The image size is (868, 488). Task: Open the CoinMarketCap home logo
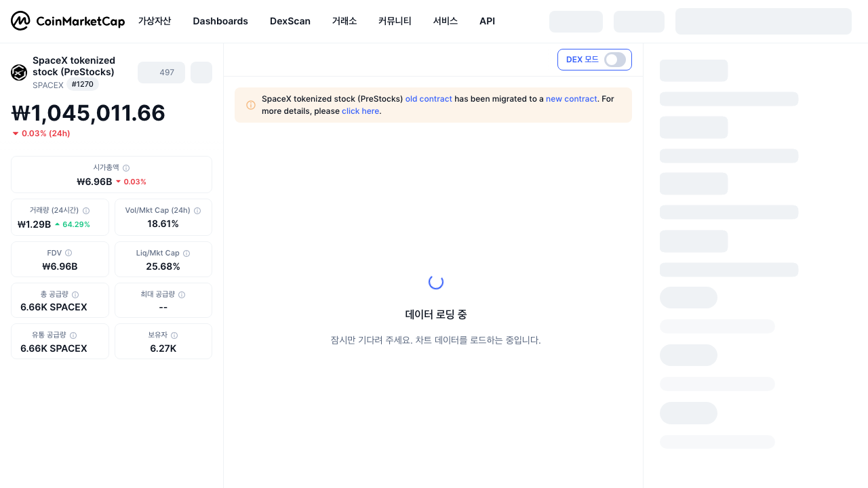[68, 21]
